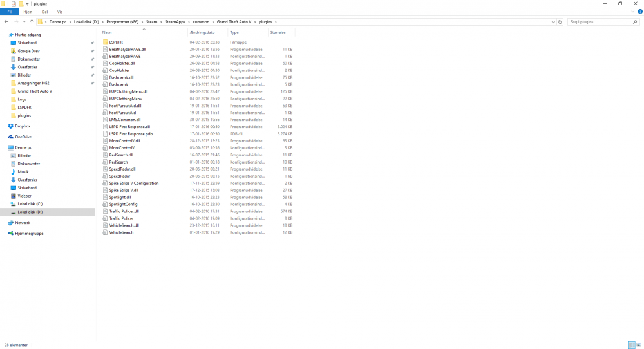Image resolution: width=644 pixels, height=349 pixels.
Task: Open OneDrive in navigation pane
Action: click(23, 137)
